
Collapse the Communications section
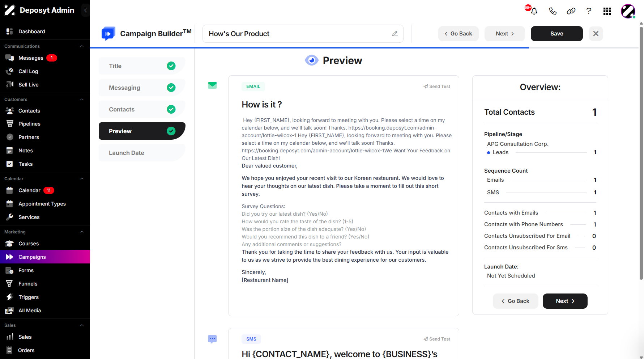[x=82, y=46]
